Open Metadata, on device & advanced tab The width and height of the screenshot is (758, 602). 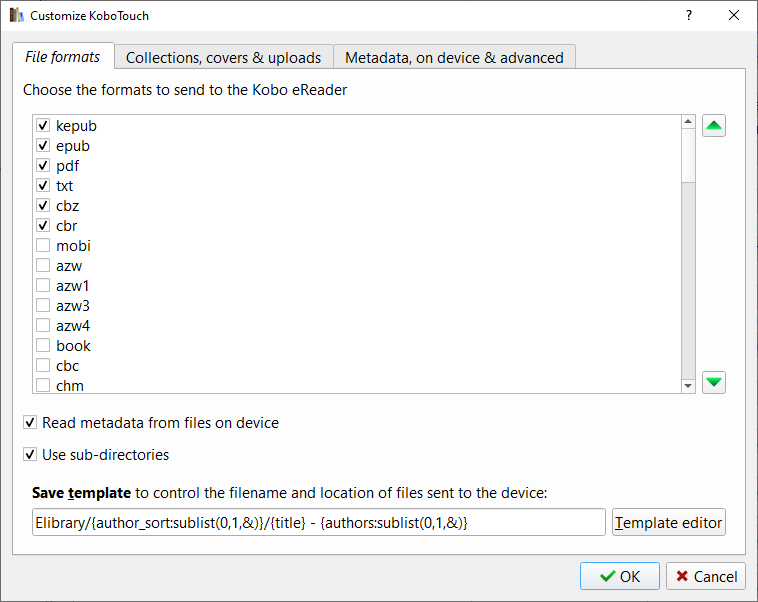[x=454, y=57]
